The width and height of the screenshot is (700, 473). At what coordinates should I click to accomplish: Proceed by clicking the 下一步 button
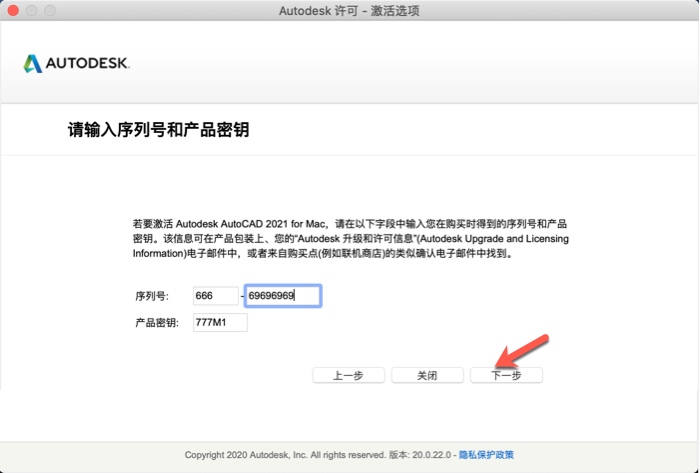[x=506, y=376]
